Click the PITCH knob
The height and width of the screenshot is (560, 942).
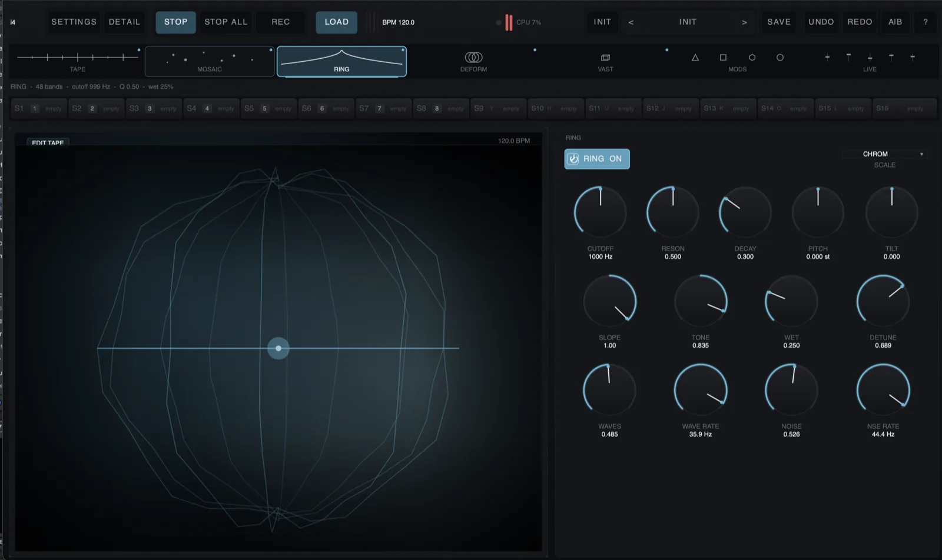coord(818,212)
